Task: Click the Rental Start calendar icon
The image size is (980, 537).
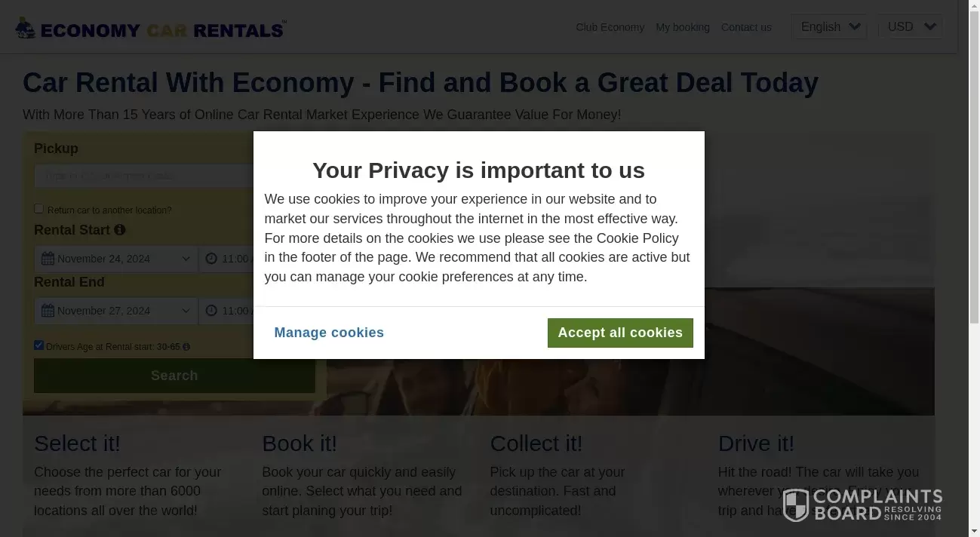Action: tap(48, 259)
